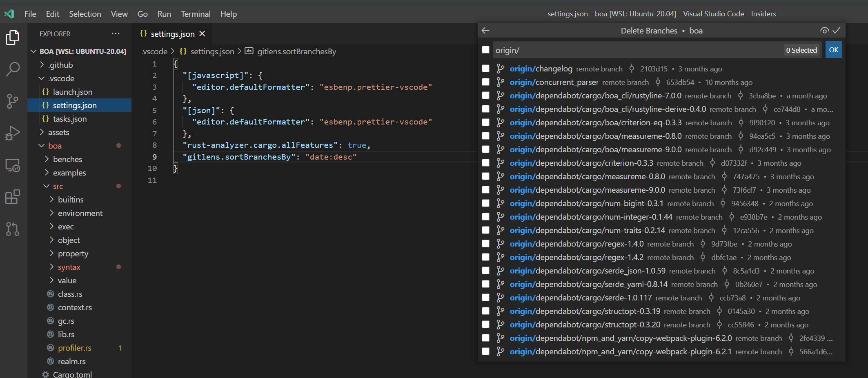Check the origin/changelog branch checkbox
The width and height of the screenshot is (868, 378).
(485, 69)
